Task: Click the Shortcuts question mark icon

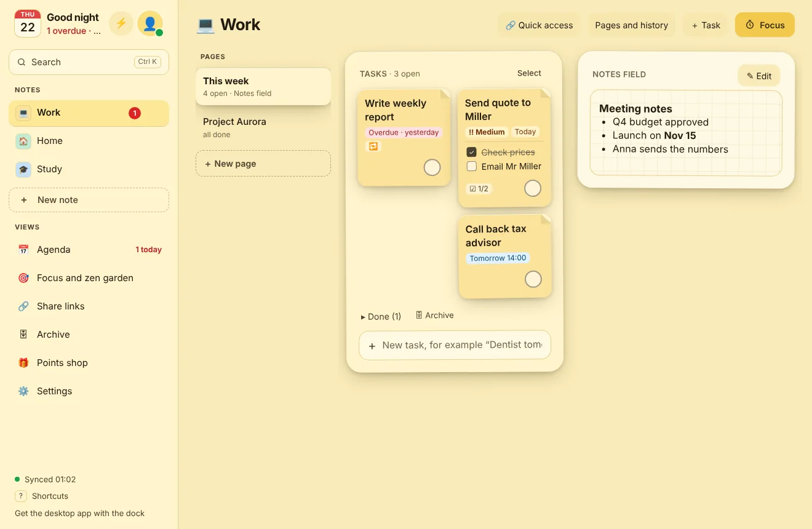Action: click(21, 496)
